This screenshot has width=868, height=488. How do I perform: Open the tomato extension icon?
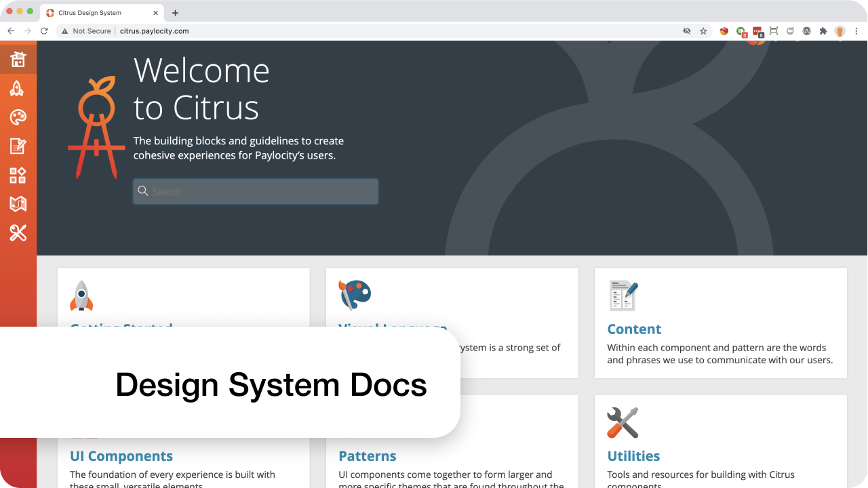[x=724, y=31]
